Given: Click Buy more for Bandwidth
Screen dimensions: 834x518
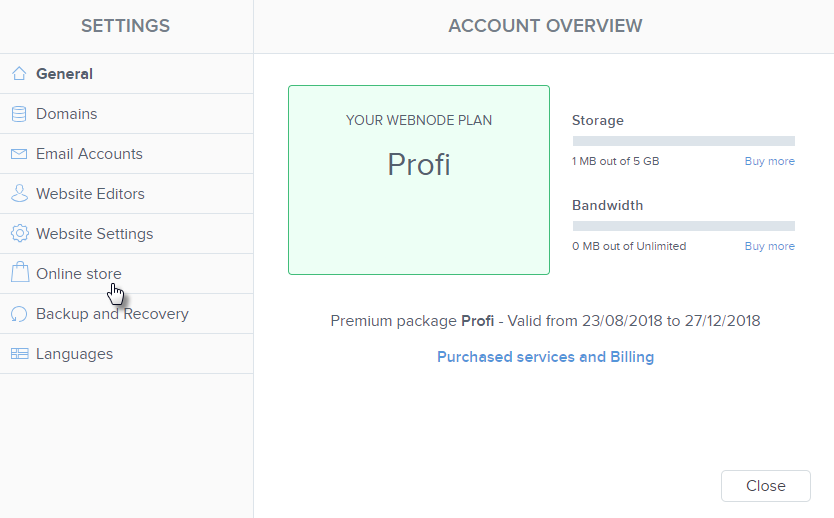Looking at the screenshot, I should [770, 246].
